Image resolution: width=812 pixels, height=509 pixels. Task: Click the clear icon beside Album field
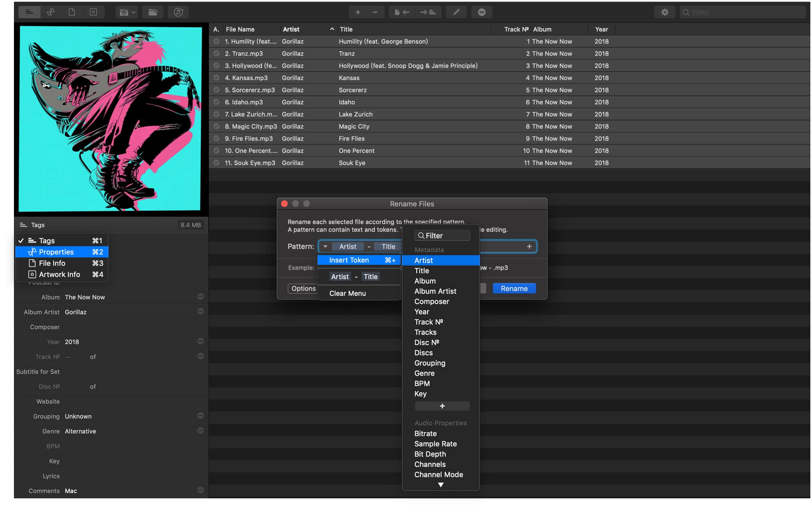(201, 296)
